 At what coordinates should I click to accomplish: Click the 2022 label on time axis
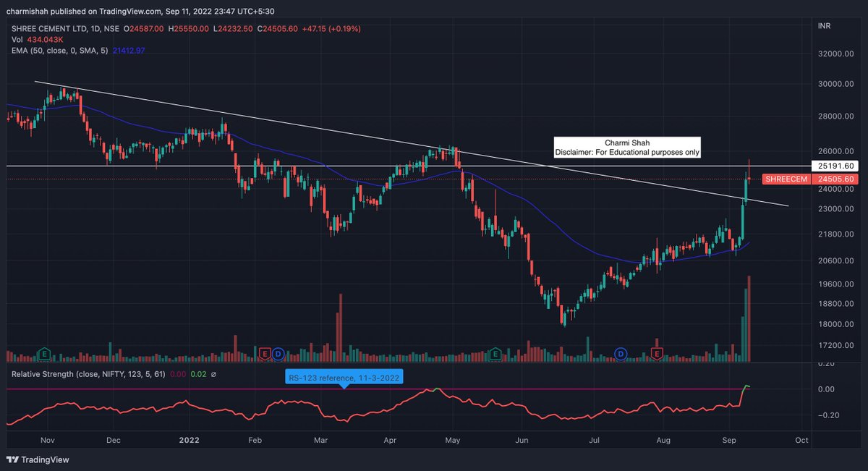(189, 440)
